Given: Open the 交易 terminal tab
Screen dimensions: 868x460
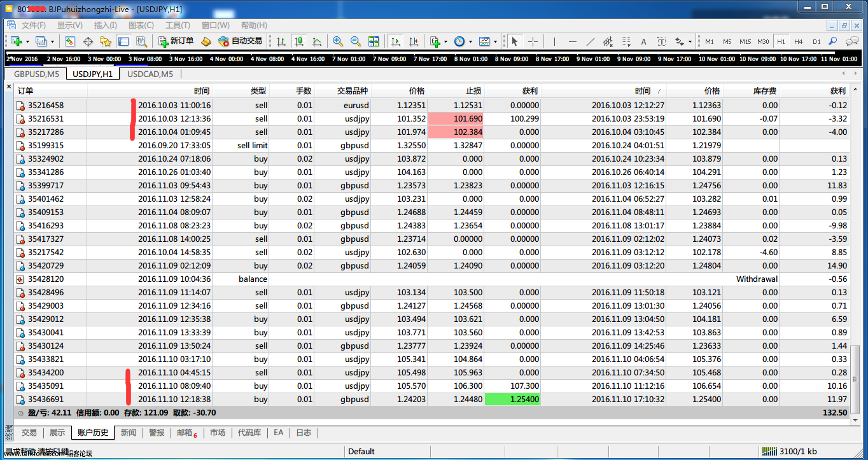Looking at the screenshot, I should pos(29,433).
